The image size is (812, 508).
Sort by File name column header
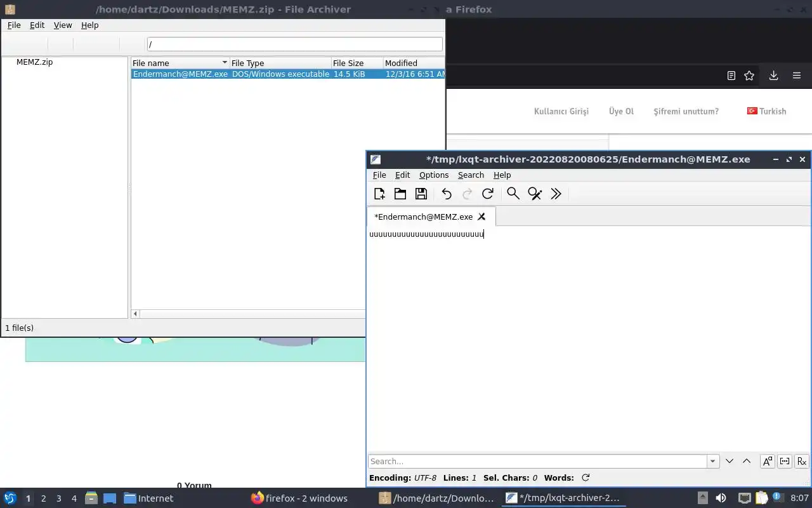click(x=180, y=63)
